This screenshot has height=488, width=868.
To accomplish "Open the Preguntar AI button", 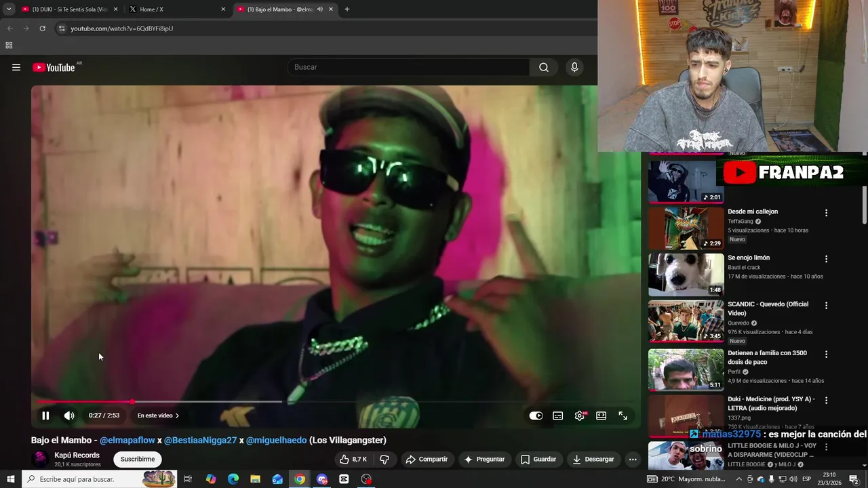I will (x=484, y=459).
